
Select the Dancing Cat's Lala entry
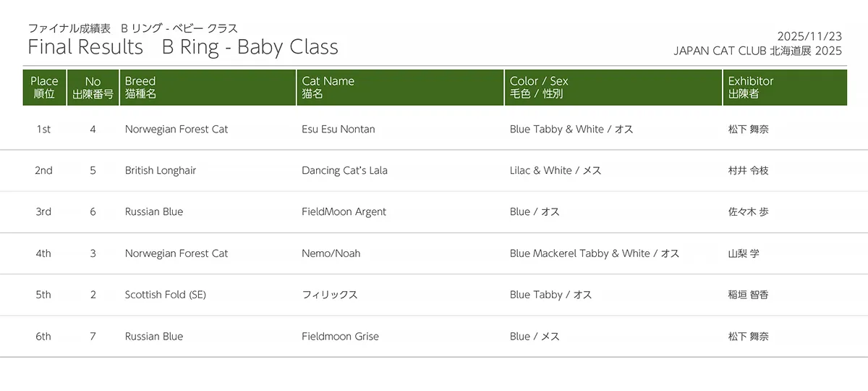tap(344, 171)
